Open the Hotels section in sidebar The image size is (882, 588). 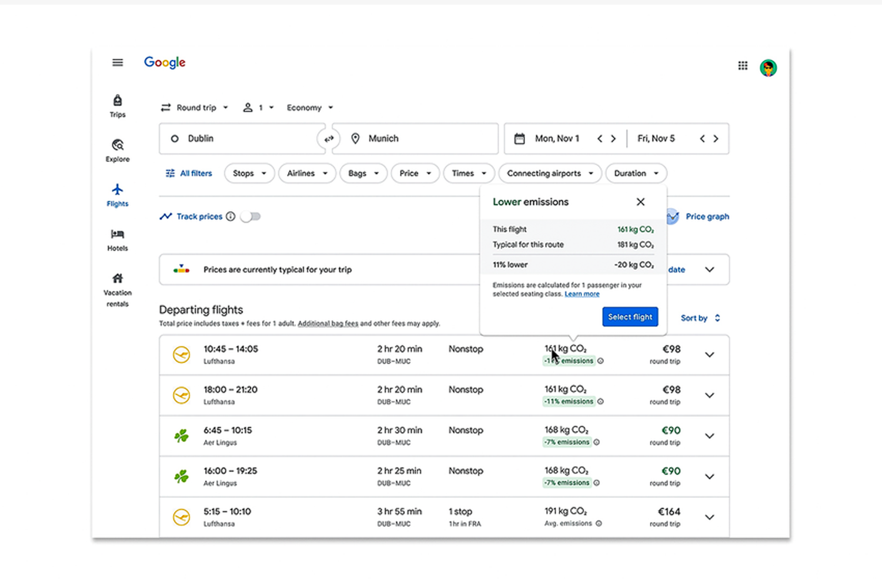118,239
